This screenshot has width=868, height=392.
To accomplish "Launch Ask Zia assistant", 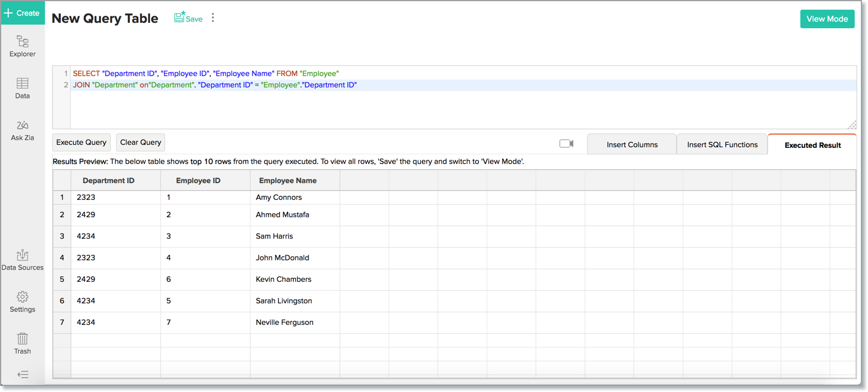I will (22, 130).
